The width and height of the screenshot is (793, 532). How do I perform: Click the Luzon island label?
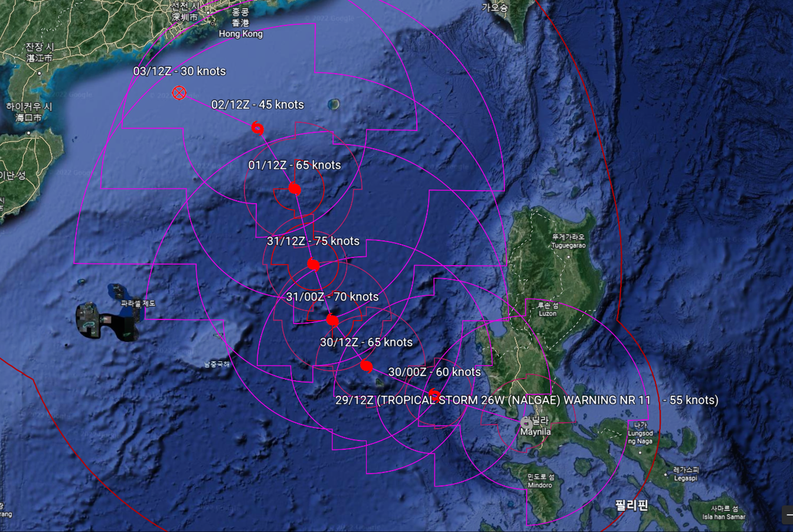(547, 314)
